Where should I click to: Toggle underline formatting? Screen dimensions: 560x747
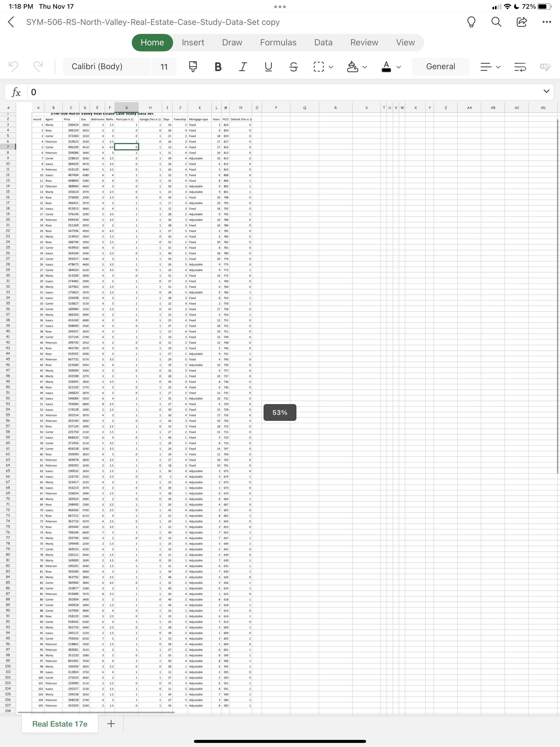pyautogui.click(x=268, y=66)
